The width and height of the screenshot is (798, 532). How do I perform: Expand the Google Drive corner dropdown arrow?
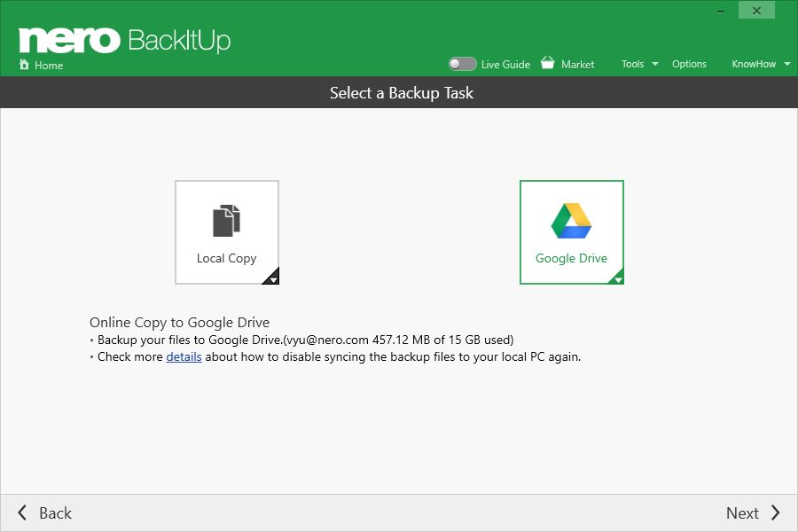click(616, 277)
